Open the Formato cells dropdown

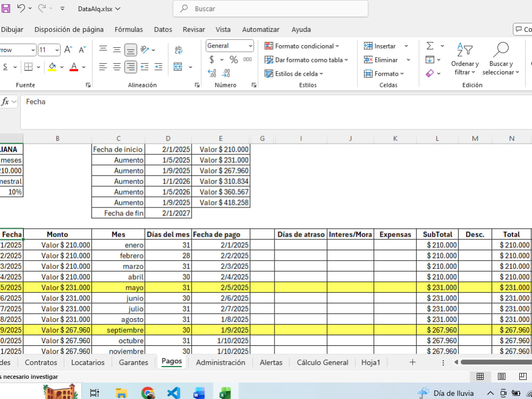[x=384, y=73]
